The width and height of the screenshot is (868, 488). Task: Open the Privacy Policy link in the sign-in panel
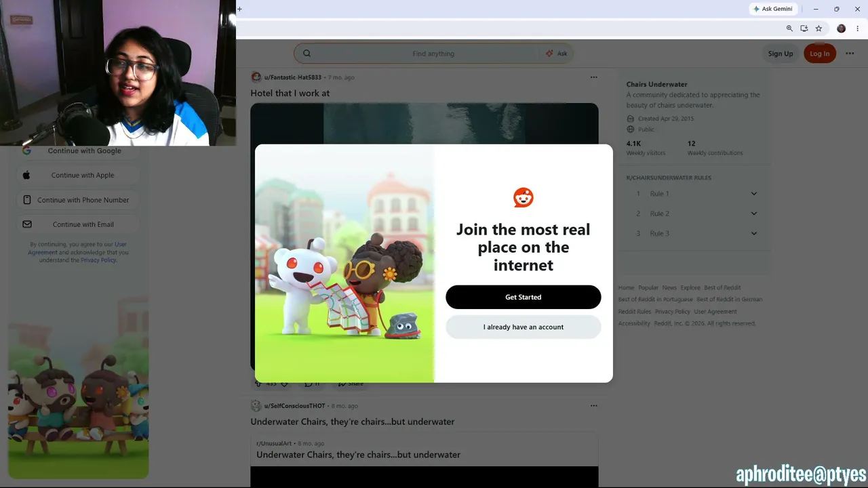(x=98, y=260)
